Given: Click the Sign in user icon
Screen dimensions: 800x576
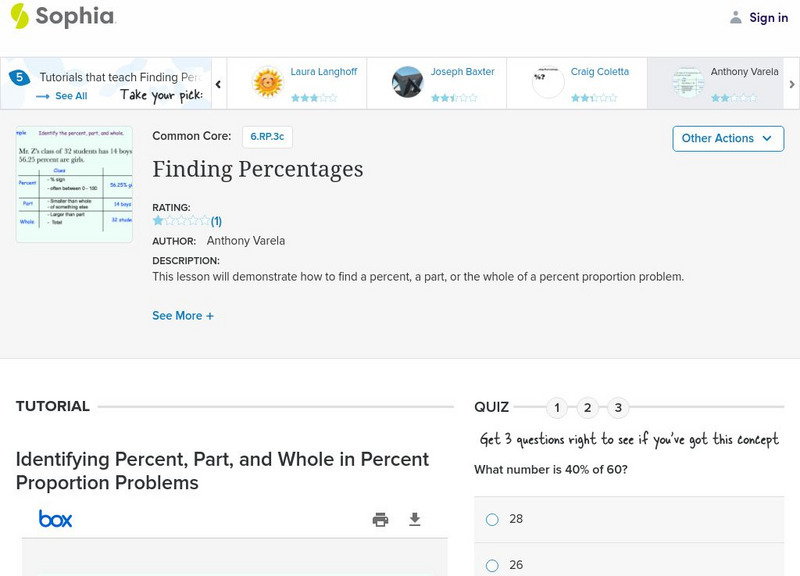Looking at the screenshot, I should point(736,17).
